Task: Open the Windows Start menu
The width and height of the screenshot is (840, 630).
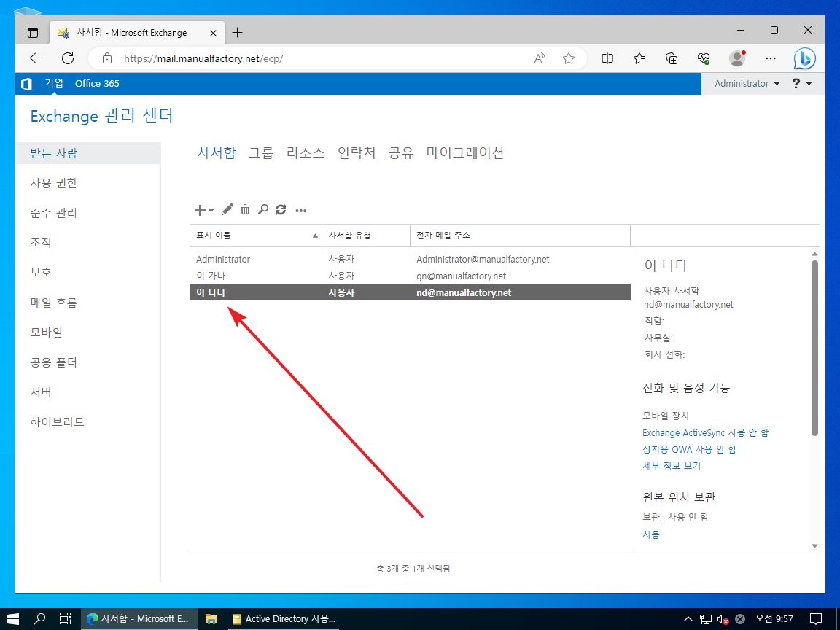Action: [13, 619]
